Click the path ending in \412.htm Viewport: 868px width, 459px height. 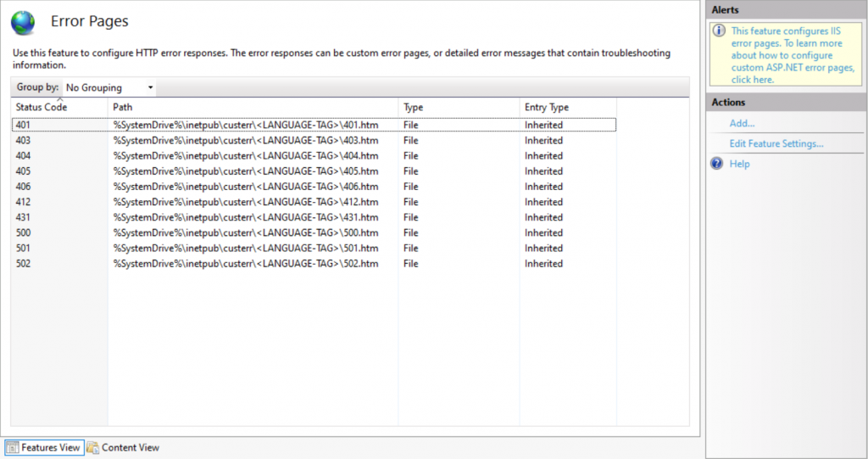[x=246, y=202]
